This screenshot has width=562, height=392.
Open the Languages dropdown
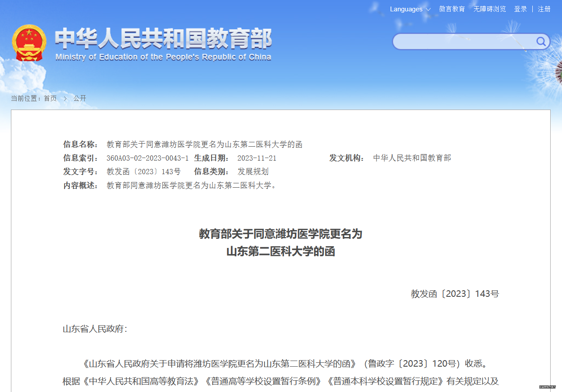[x=410, y=9]
